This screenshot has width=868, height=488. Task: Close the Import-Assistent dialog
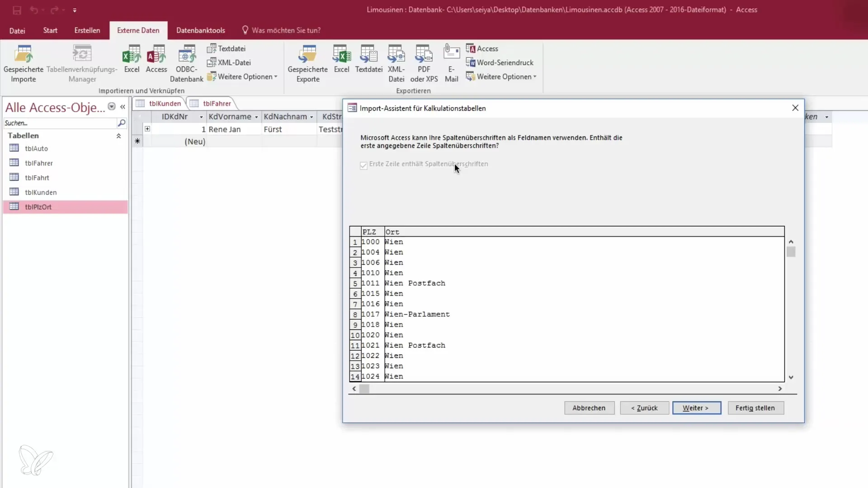click(795, 108)
